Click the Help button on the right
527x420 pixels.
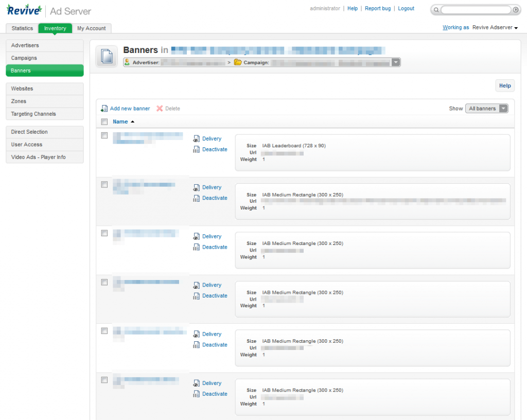coord(504,85)
